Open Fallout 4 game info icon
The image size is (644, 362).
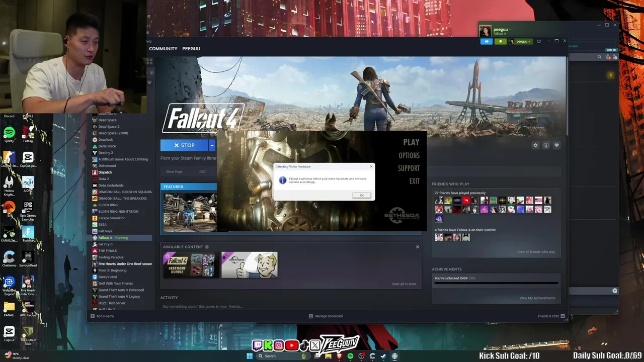click(546, 145)
